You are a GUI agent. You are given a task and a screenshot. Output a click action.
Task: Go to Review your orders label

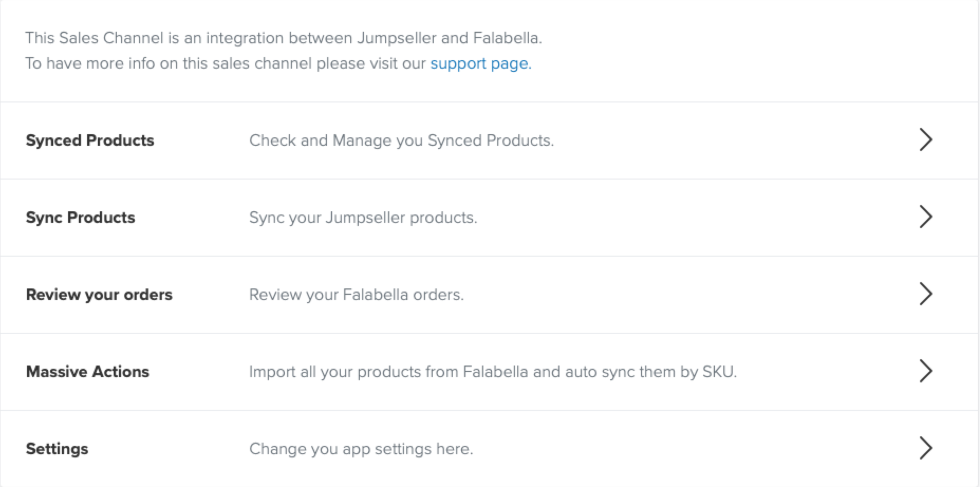coord(99,295)
